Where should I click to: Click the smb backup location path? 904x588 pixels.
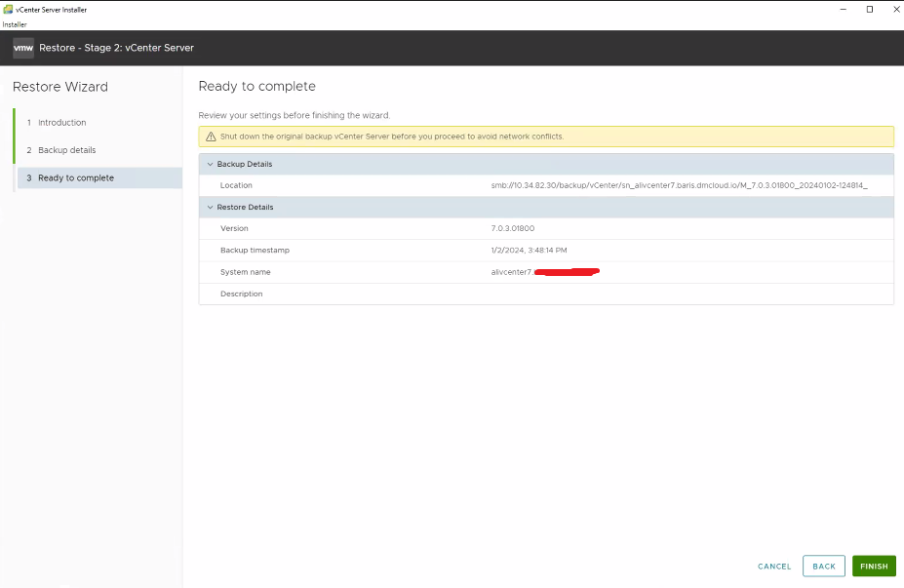tap(679, 185)
